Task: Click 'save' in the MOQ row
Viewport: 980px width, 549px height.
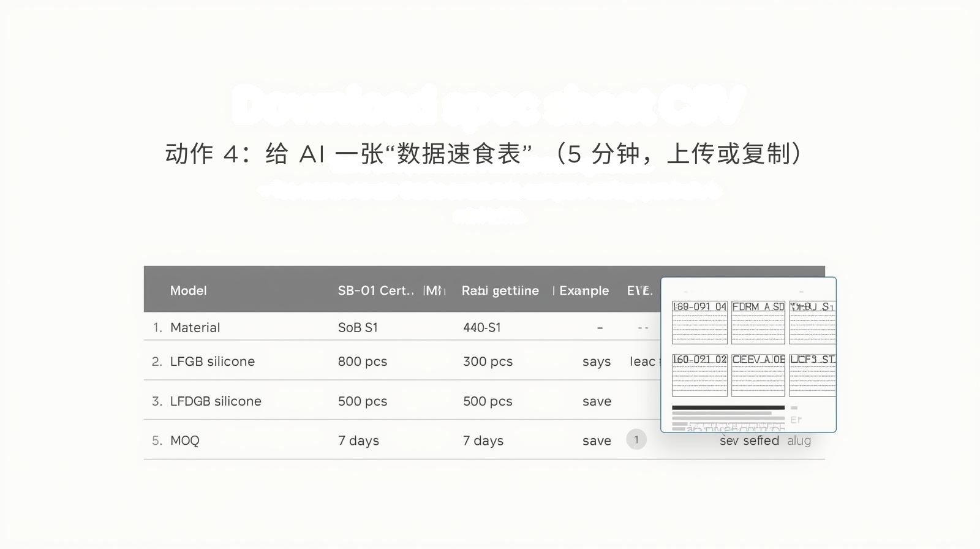Action: (597, 441)
